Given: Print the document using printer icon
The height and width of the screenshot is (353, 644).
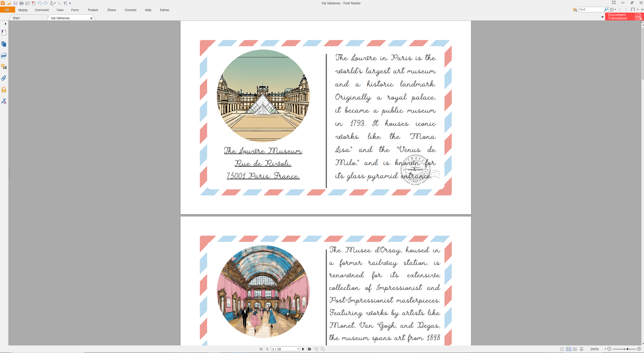Looking at the screenshot, I should coord(21,3).
